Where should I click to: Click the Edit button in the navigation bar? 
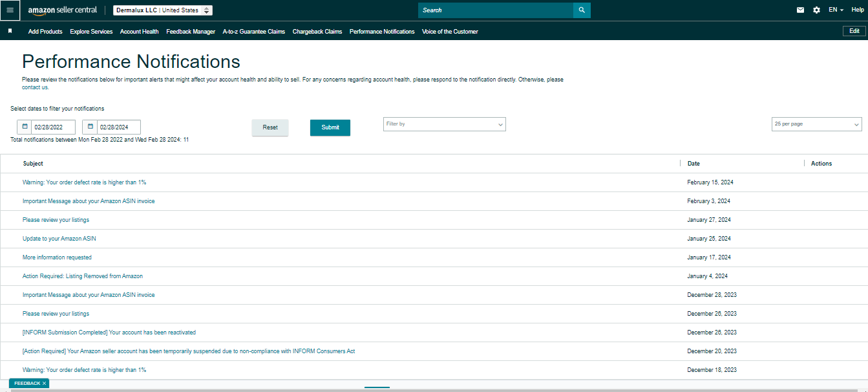tap(854, 31)
